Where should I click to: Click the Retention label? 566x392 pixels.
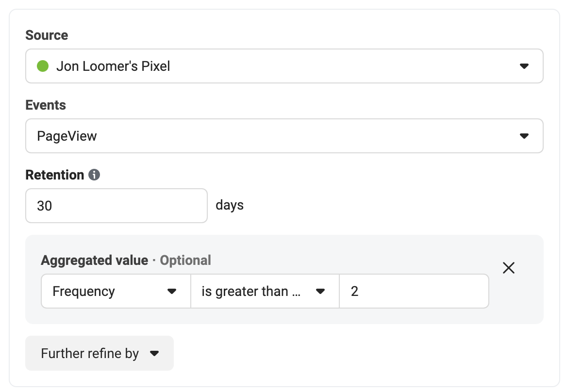[54, 175]
